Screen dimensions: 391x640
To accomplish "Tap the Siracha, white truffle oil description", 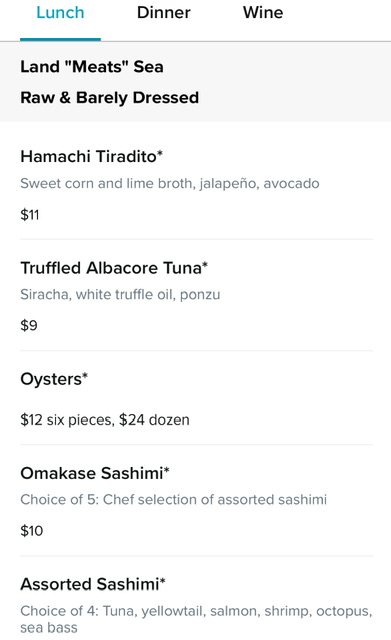I will (120, 294).
